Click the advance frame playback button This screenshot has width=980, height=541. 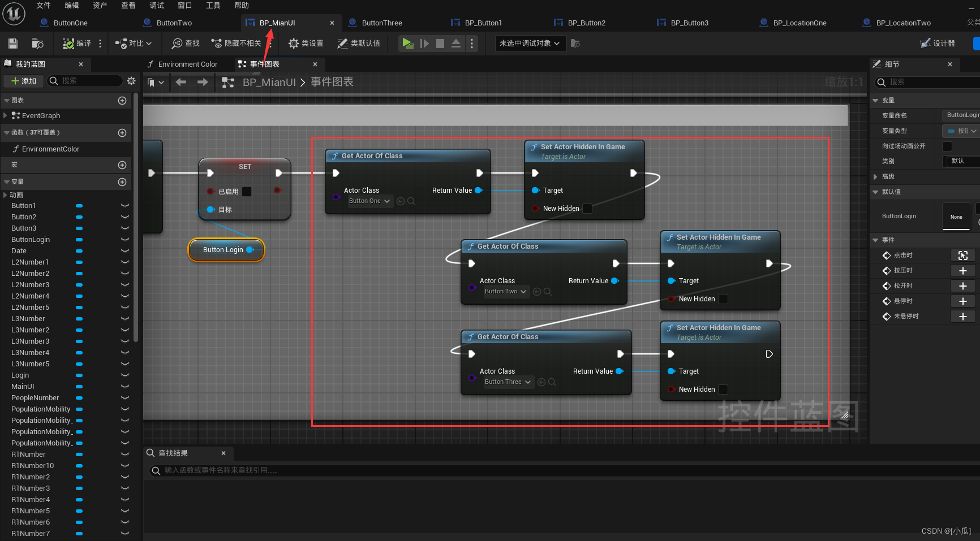point(424,44)
